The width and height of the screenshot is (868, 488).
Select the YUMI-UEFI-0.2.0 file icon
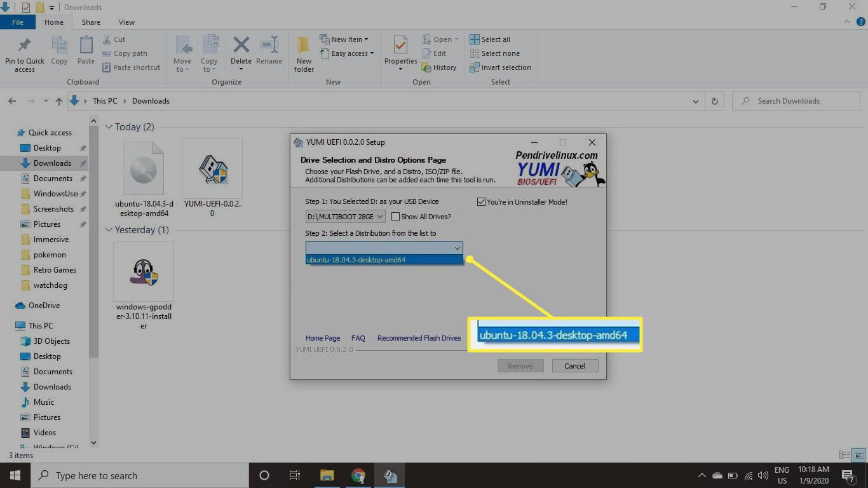pos(212,169)
